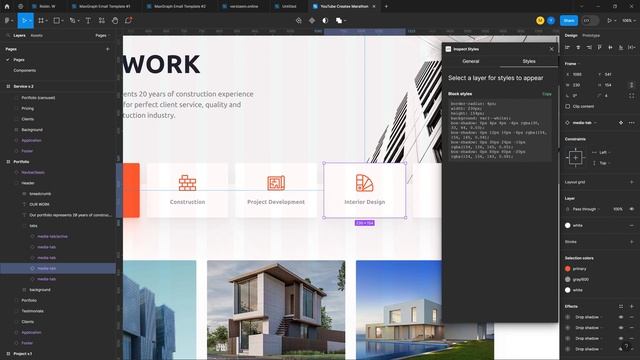Image resolution: width=640 pixels, height=360 pixels.
Task: Click the Create component icon in top toolbar
Action: (x=312, y=20)
